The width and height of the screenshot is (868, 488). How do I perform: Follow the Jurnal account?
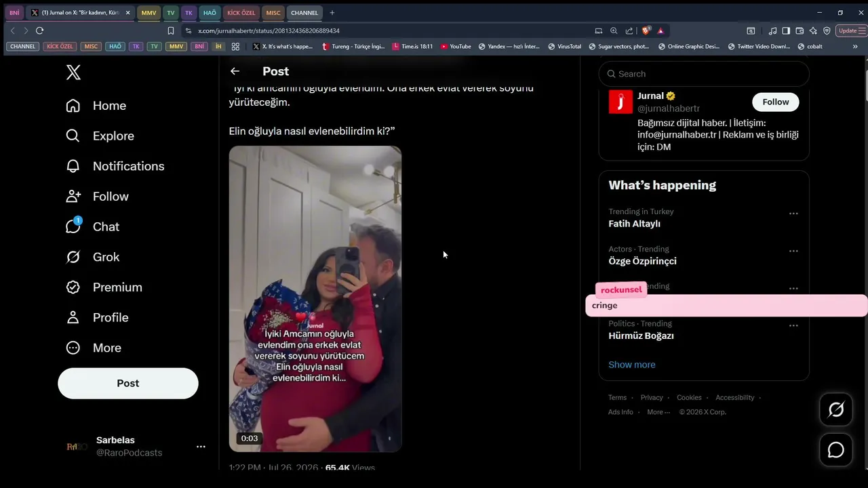[776, 102]
